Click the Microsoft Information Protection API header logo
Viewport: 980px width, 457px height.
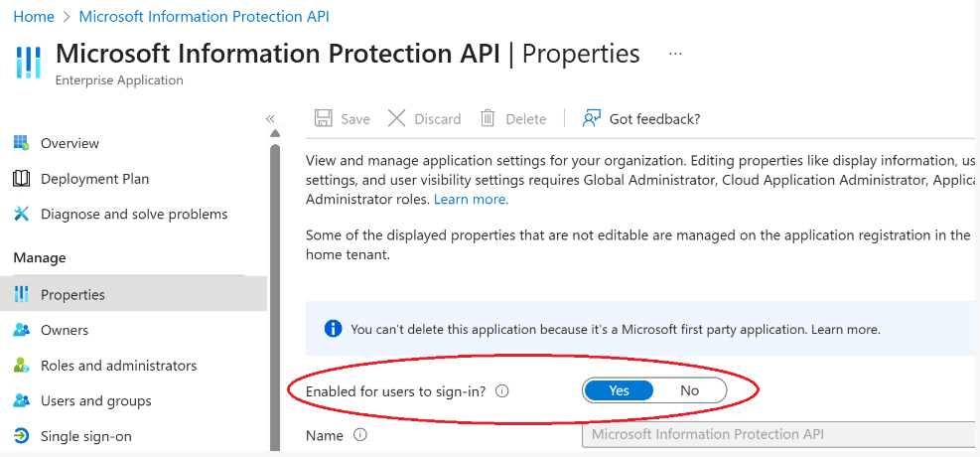pos(28,62)
